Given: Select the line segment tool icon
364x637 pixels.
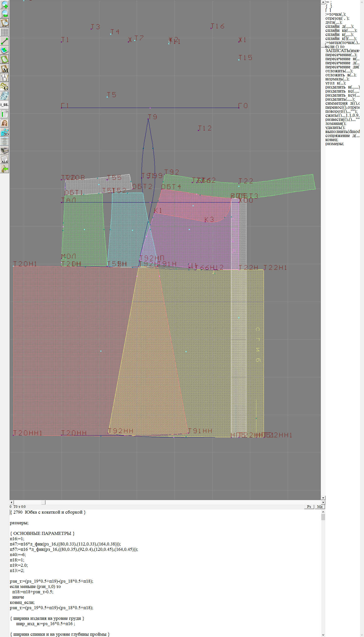Looking at the screenshot, I should (5, 41).
